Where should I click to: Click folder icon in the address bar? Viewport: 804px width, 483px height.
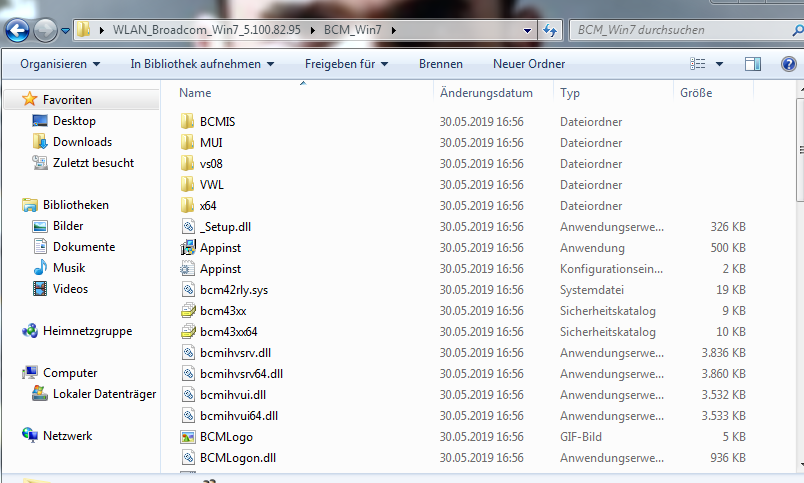[x=84, y=30]
